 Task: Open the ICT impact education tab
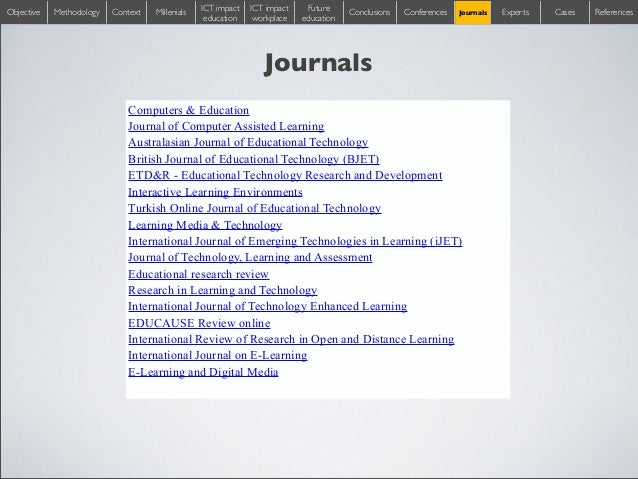pos(220,13)
